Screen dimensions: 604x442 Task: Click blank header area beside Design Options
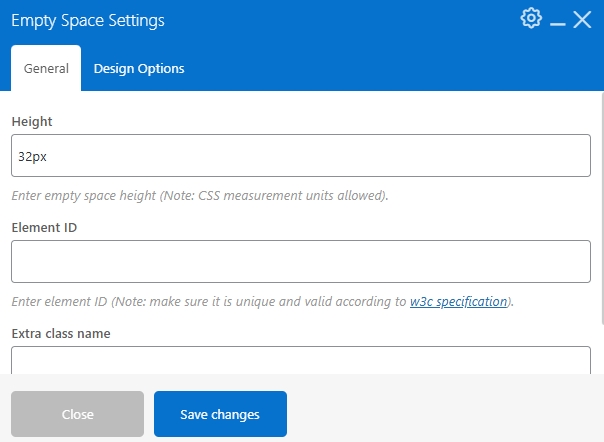[x=385, y=68]
